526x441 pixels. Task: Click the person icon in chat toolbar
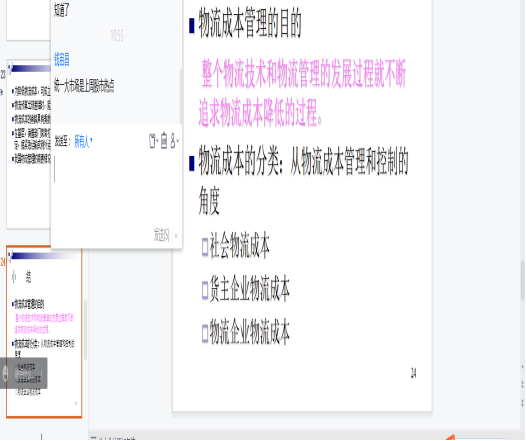pos(173,141)
